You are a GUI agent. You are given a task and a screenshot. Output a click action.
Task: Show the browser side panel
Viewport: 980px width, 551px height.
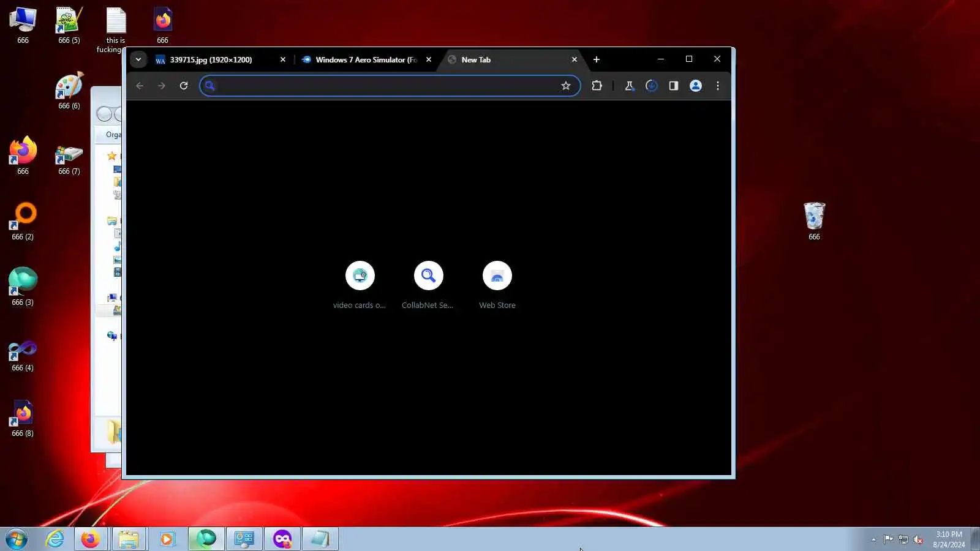pyautogui.click(x=674, y=86)
